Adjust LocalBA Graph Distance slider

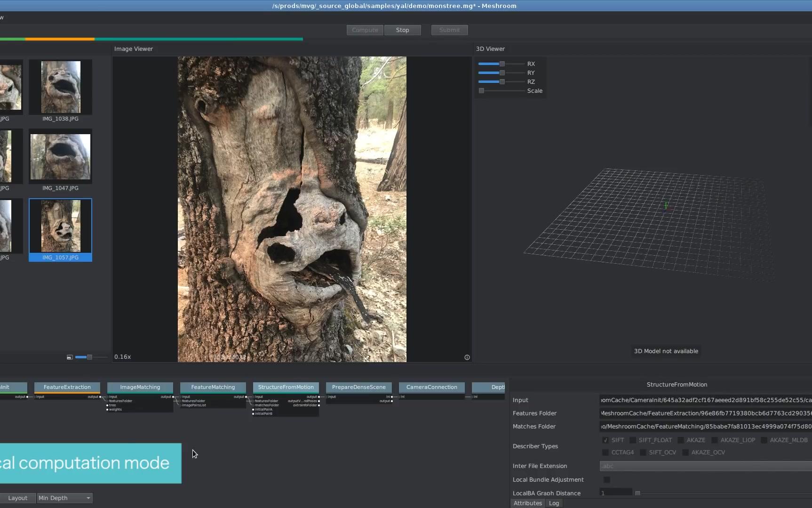click(723, 493)
